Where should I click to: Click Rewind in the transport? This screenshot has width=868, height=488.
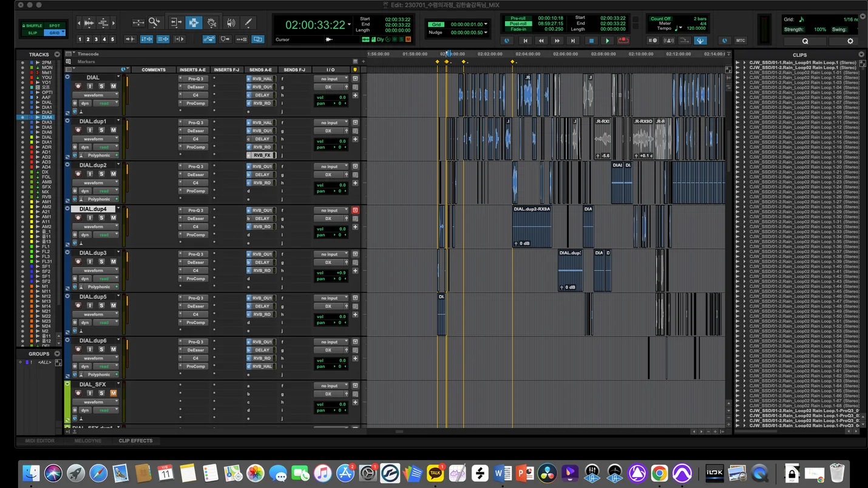click(541, 41)
